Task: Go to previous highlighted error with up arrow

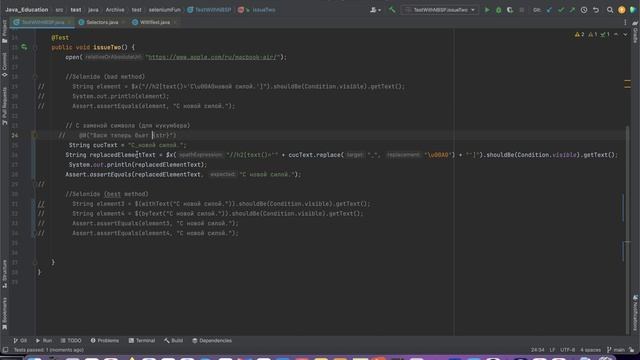Action: (x=616, y=35)
